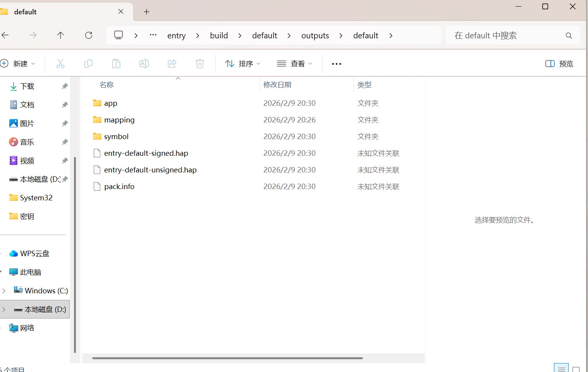Expand chevron after last default breadcrumb

[x=391, y=36]
